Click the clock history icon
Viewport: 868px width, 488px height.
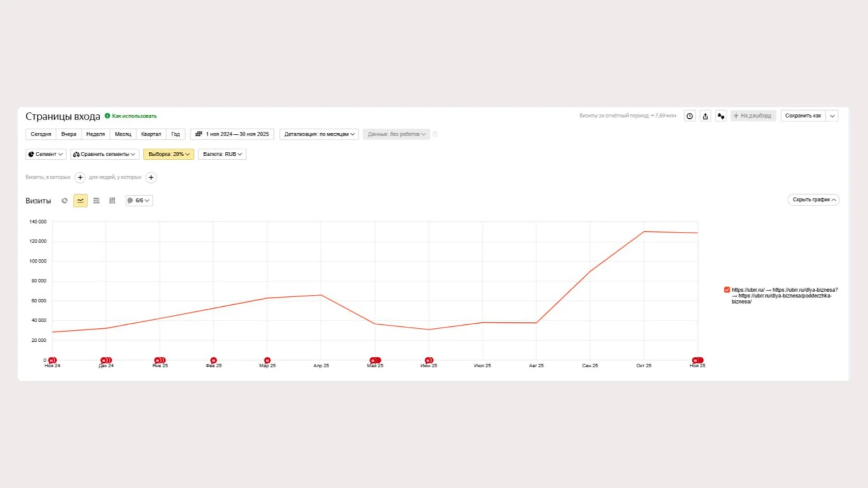tap(690, 116)
